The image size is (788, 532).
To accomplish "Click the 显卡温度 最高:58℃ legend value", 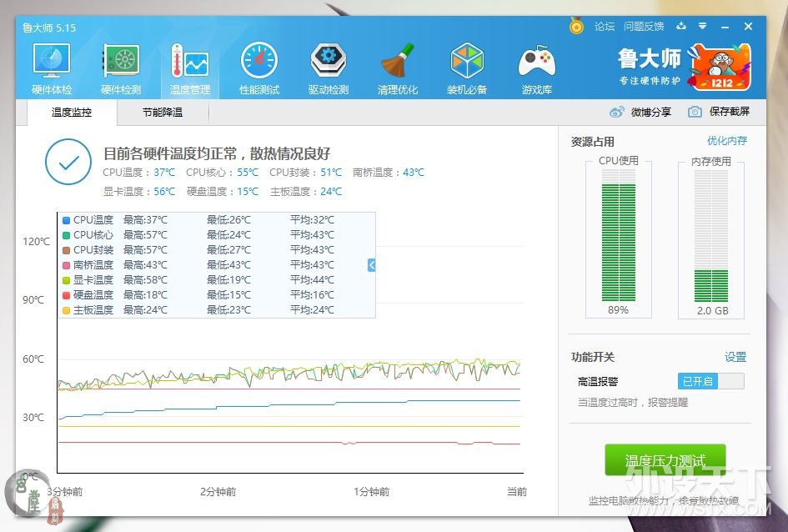I will [145, 280].
